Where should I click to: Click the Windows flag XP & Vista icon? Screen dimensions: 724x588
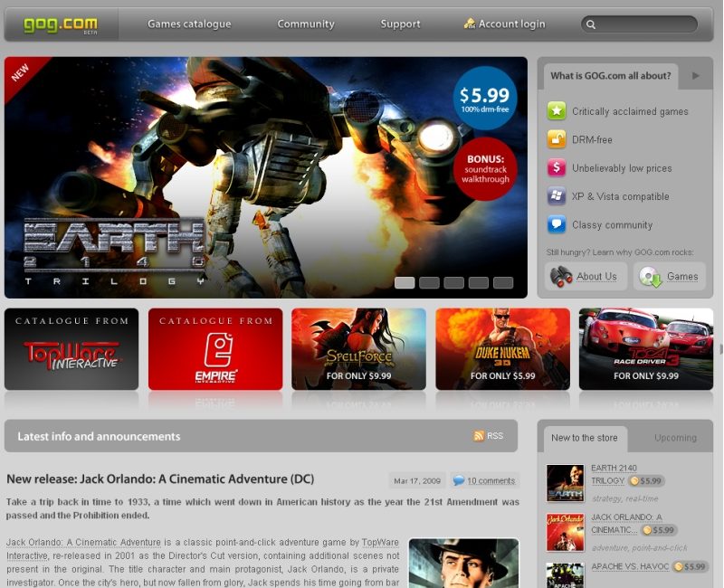(x=557, y=196)
